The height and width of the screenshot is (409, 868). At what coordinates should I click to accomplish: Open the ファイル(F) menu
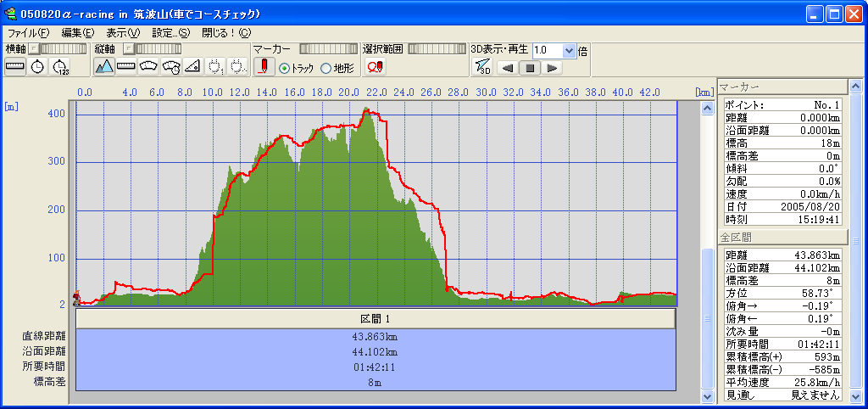click(x=28, y=32)
